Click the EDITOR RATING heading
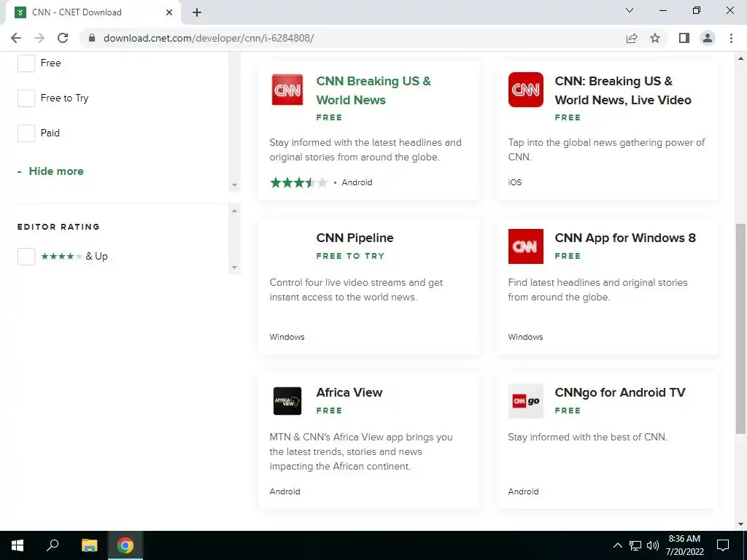747x560 pixels. tap(58, 227)
